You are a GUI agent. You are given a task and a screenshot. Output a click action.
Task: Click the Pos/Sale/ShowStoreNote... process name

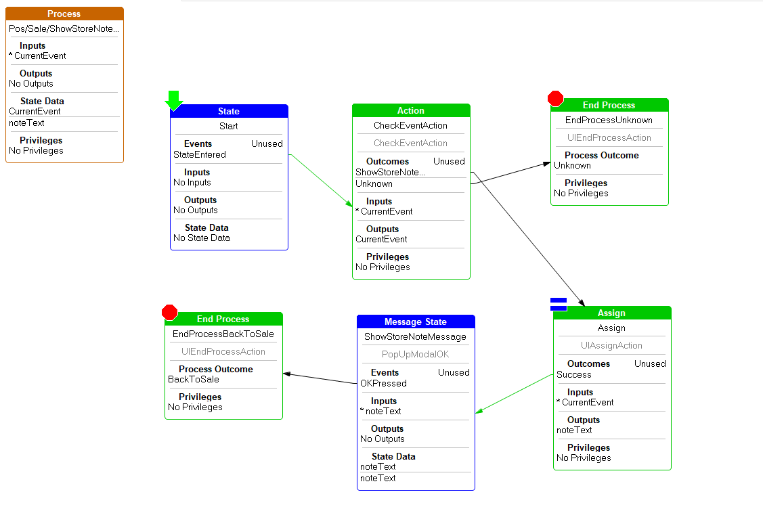[64, 28]
